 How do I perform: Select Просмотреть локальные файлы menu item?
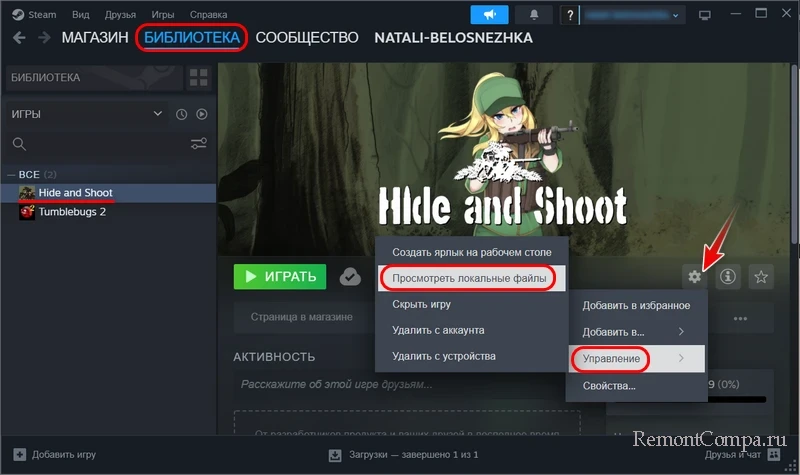[x=470, y=278]
